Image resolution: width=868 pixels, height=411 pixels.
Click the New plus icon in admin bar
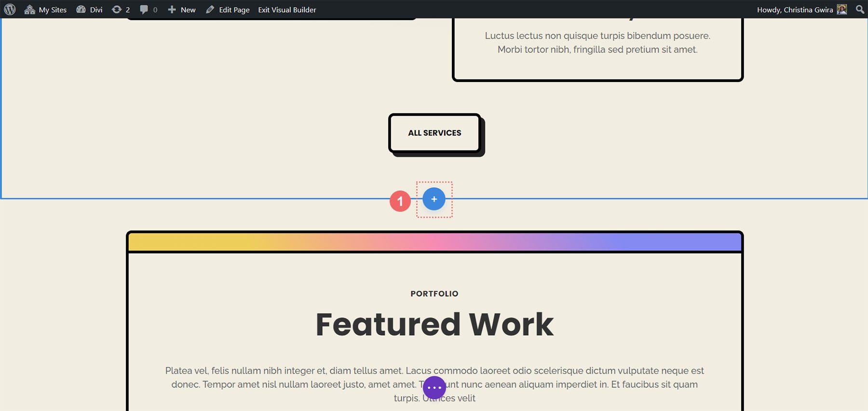point(171,9)
